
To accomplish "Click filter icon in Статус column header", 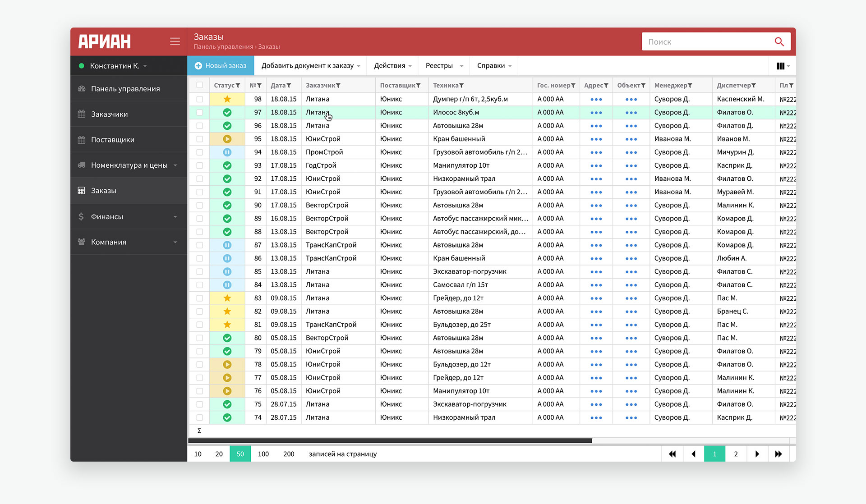I will click(238, 86).
